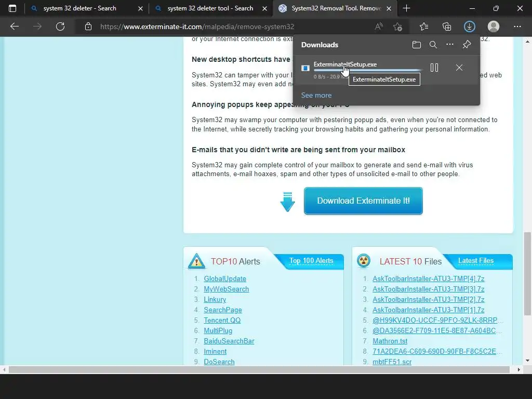Select the System32 Removal Tool tab
This screenshot has width=532, height=399.
click(336, 8)
